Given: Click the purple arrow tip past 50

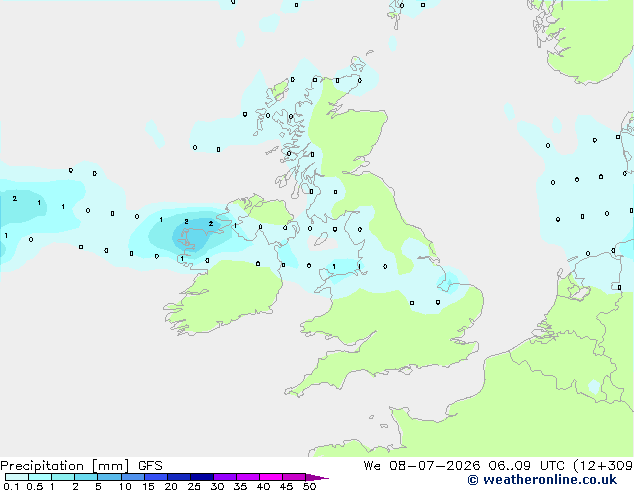Looking at the screenshot, I should [x=317, y=477].
